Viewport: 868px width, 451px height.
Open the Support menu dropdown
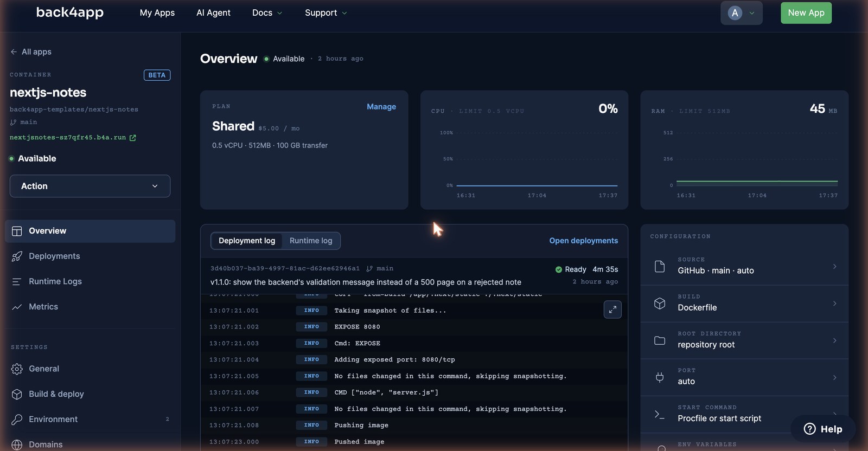point(326,13)
